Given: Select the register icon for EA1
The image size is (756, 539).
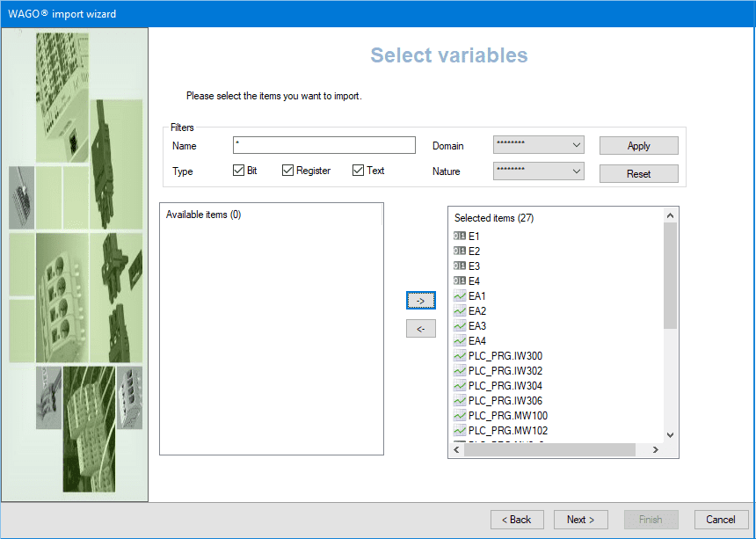Looking at the screenshot, I should 460,296.
